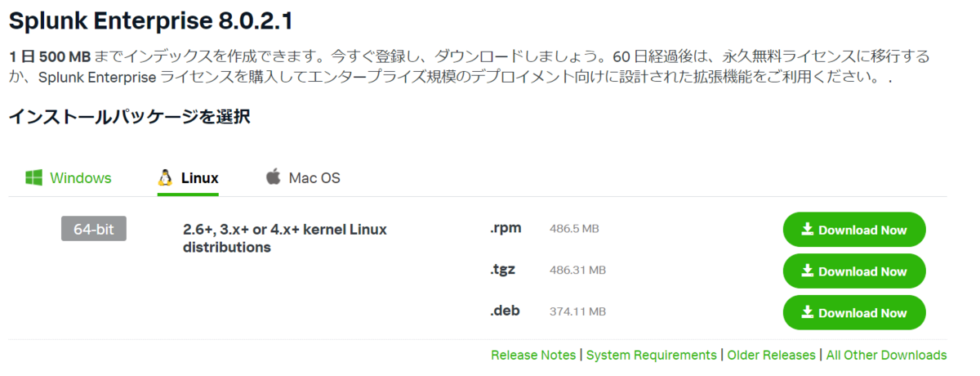Image resolution: width=980 pixels, height=376 pixels.
Task: Click the 374.11 MB size text
Action: [x=577, y=311]
